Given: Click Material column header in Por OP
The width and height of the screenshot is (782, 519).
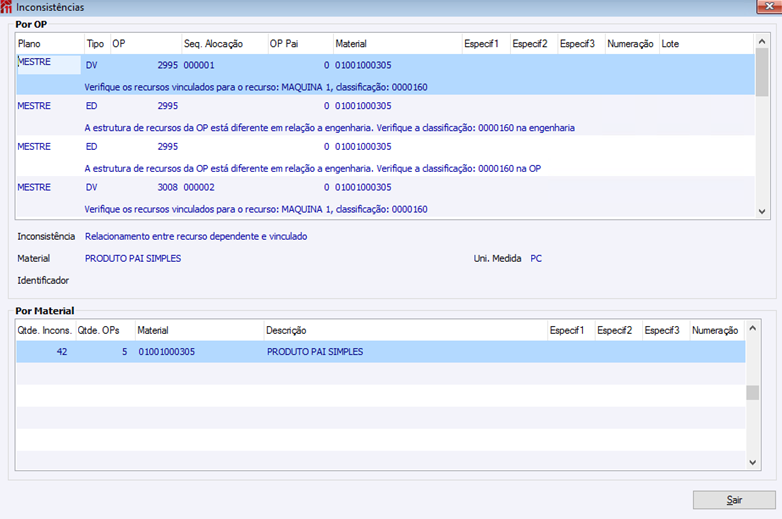Looking at the screenshot, I should (x=397, y=44).
